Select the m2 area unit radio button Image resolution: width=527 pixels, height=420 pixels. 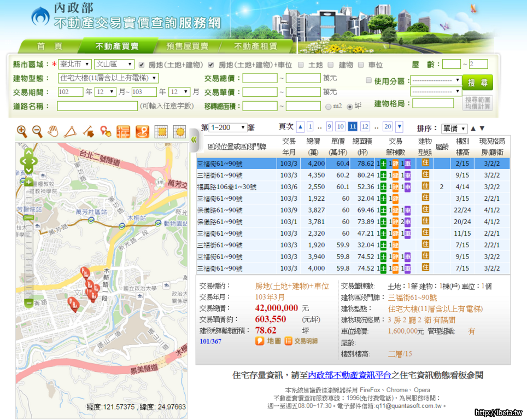[x=329, y=107]
